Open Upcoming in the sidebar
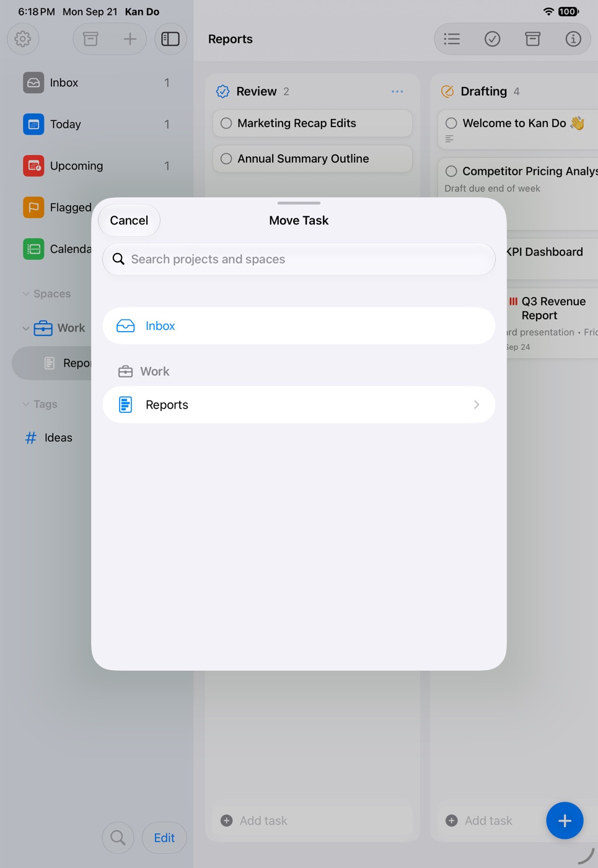 pyautogui.click(x=97, y=166)
